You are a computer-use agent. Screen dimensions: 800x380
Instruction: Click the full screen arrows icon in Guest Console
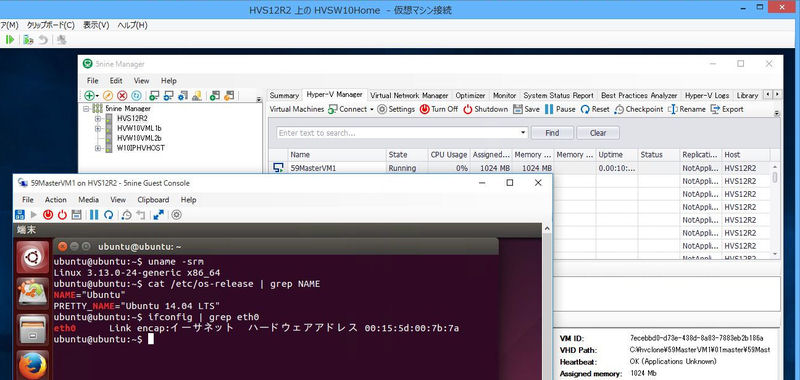pos(159,215)
